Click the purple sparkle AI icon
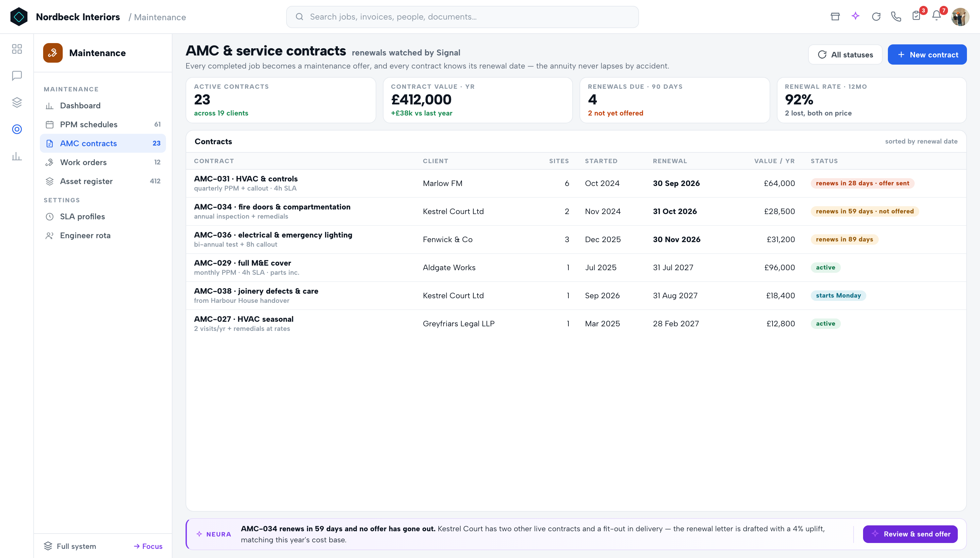Image resolution: width=980 pixels, height=558 pixels. [855, 17]
